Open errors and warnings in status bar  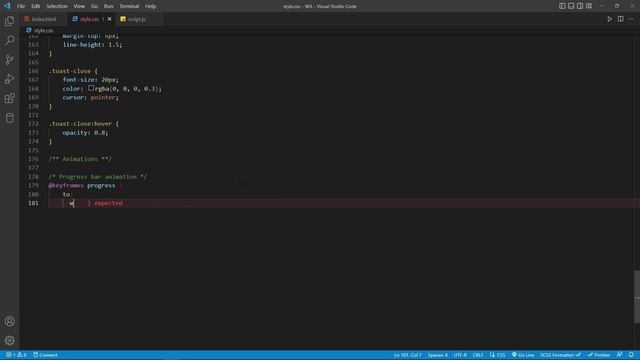click(16, 355)
